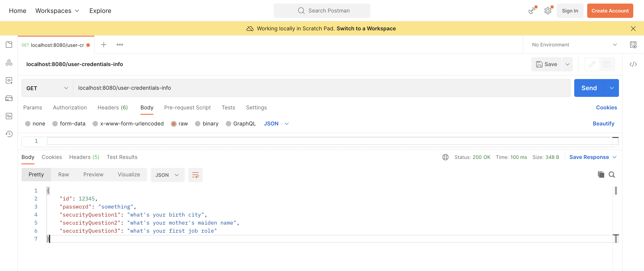Click the request URL input field

pos(322,88)
